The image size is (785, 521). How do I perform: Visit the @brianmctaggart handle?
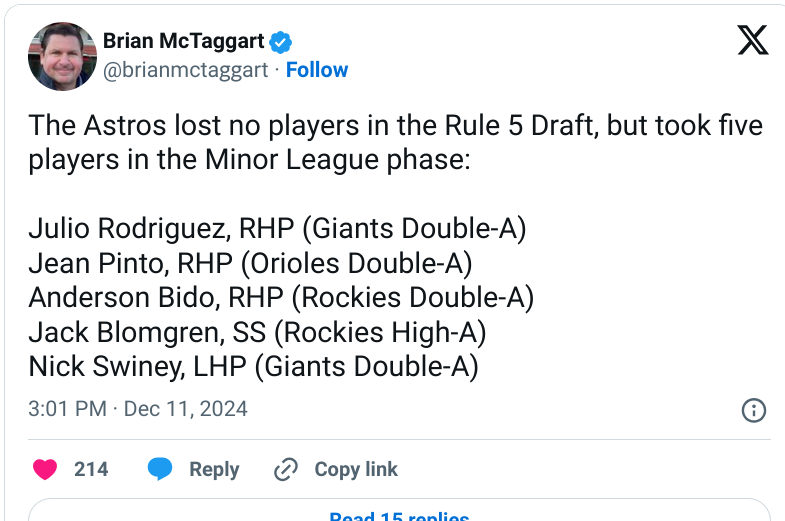186,70
